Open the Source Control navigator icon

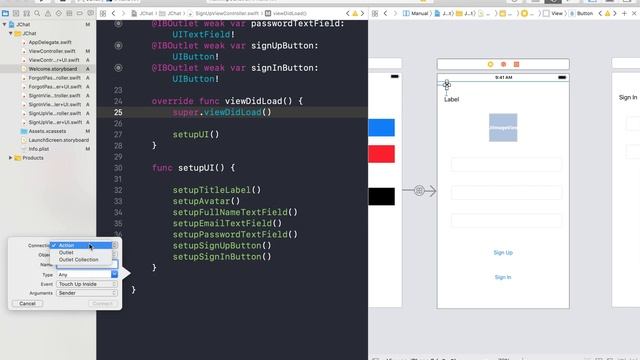pos(16,13)
